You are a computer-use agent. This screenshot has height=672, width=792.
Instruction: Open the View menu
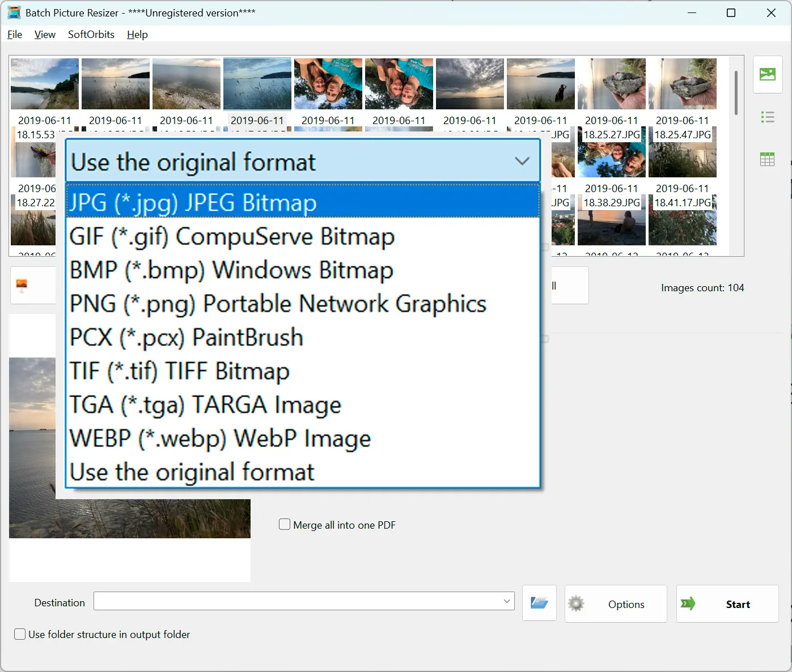click(45, 35)
